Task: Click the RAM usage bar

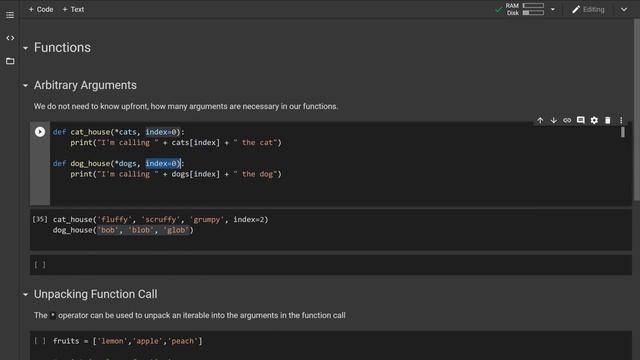Action: pyautogui.click(x=533, y=6)
